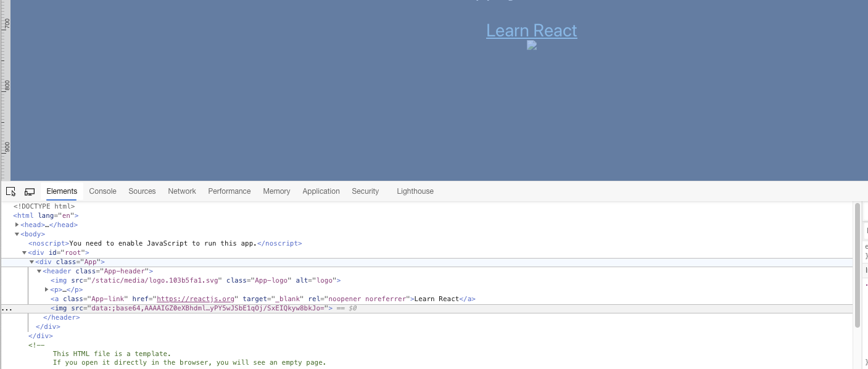Screen dimensions: 868x369
Task: Click the vertical ruler at 800 mark
Action: (x=6, y=85)
